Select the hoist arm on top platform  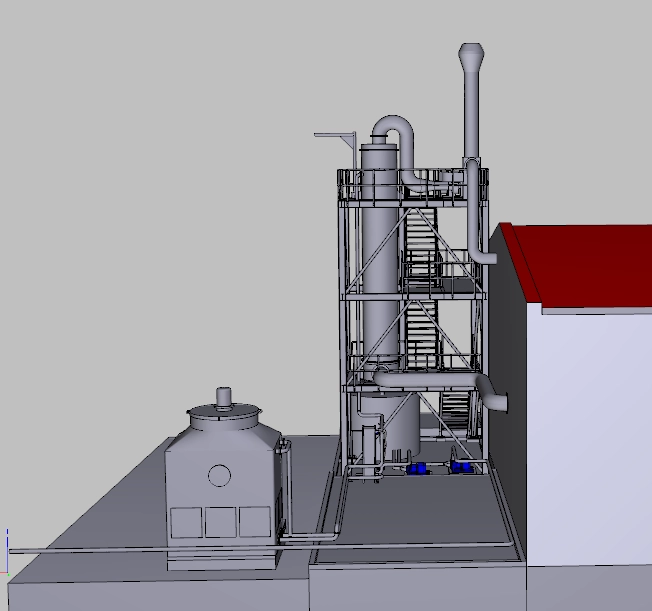click(335, 134)
